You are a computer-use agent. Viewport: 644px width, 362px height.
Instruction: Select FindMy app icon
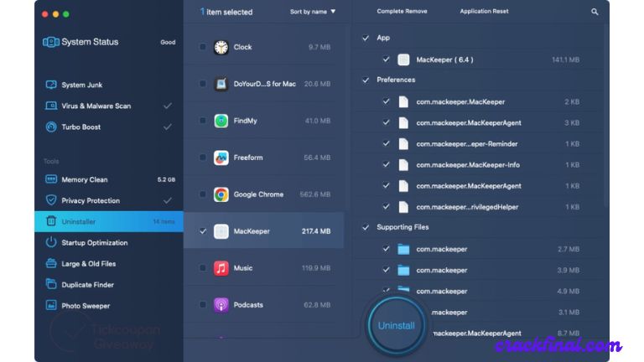click(x=221, y=121)
